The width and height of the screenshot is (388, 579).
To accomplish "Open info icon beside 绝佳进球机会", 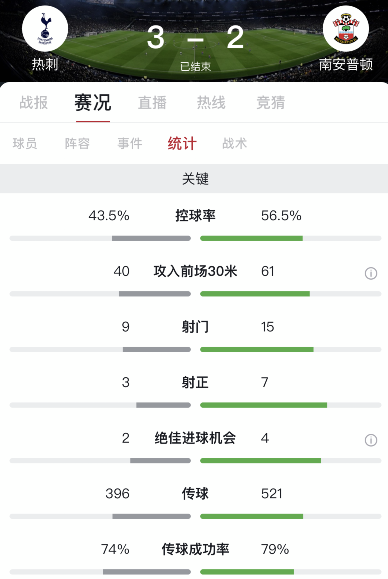I will click(371, 440).
